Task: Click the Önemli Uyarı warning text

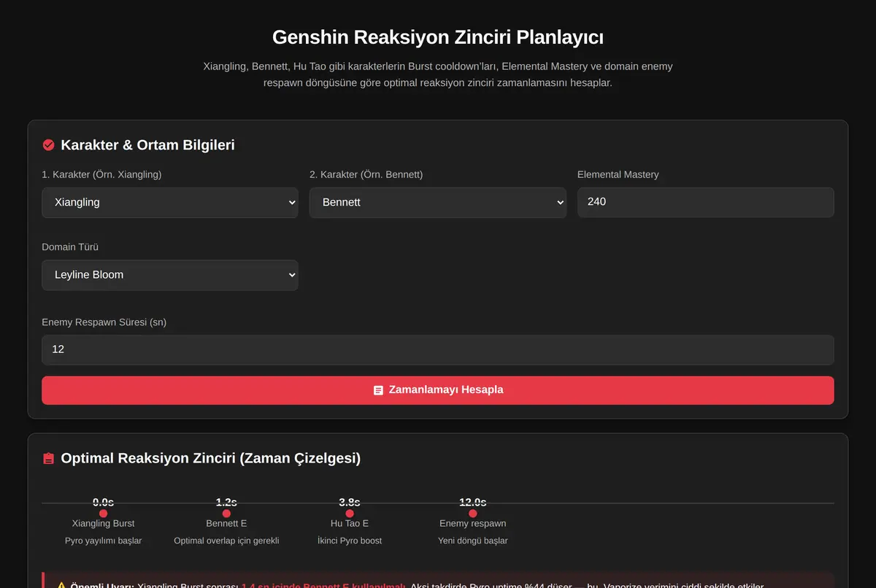Action: [102, 586]
